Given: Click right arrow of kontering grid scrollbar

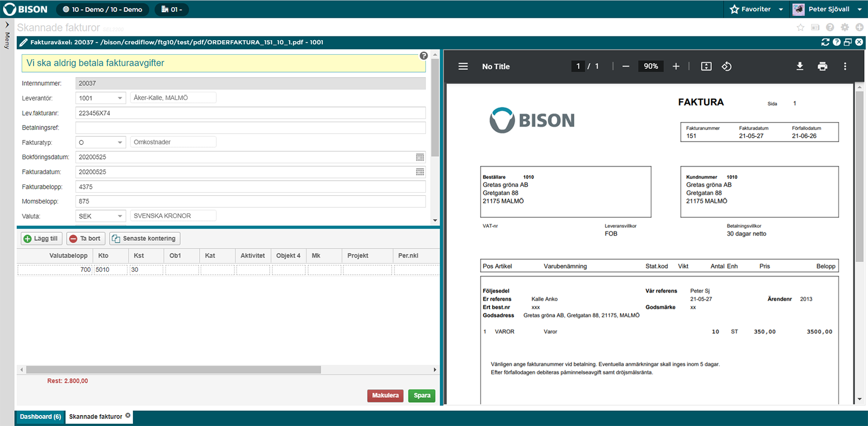Looking at the screenshot, I should (x=435, y=370).
